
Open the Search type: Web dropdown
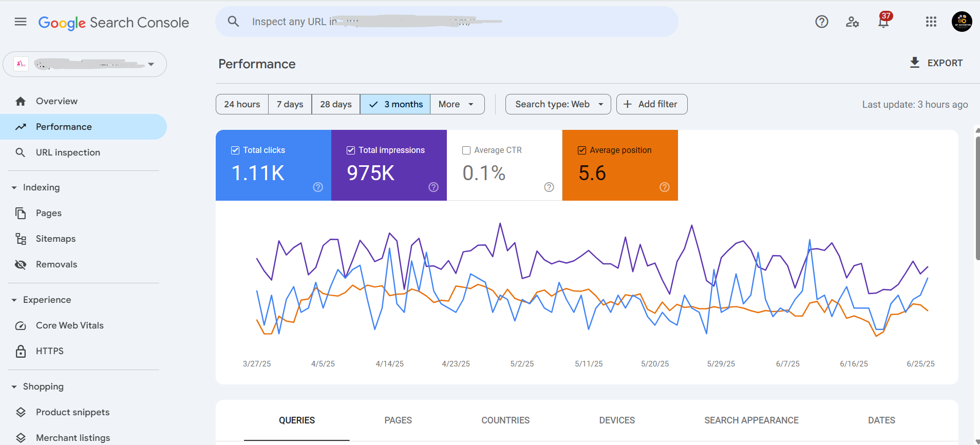pyautogui.click(x=558, y=104)
